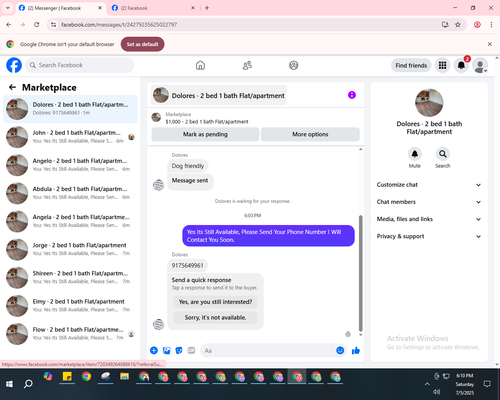Click Mark as pending button
The width and height of the screenshot is (500, 400).
[x=205, y=134]
